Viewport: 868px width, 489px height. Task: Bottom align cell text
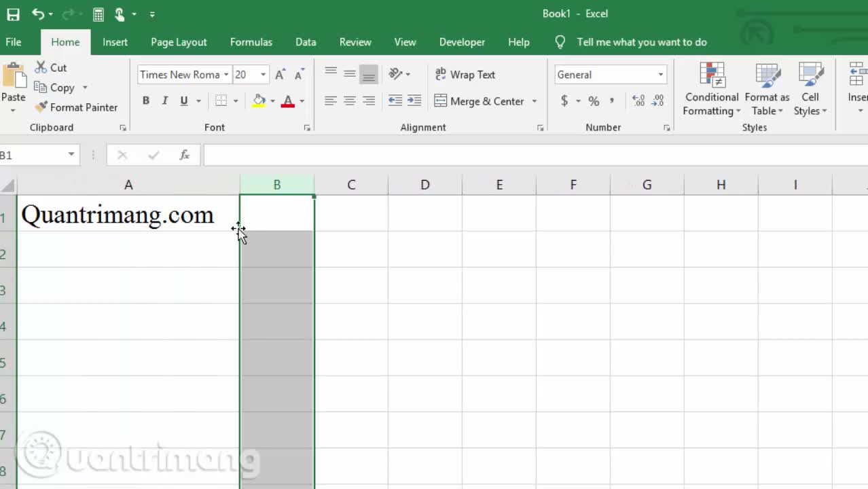[369, 74]
